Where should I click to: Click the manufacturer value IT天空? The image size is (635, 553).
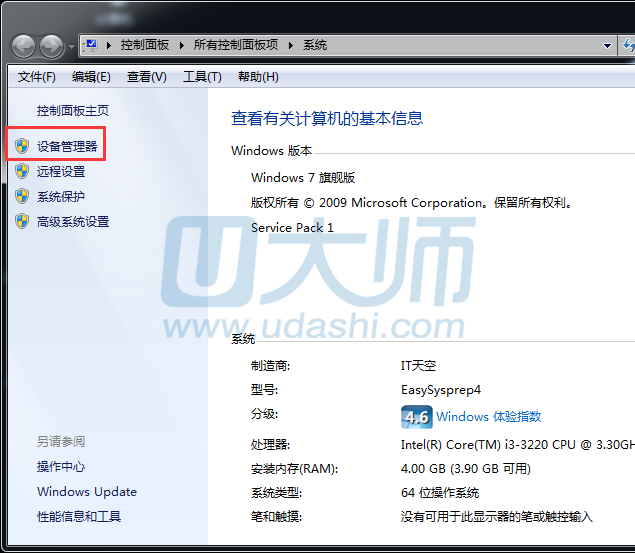coord(418,366)
